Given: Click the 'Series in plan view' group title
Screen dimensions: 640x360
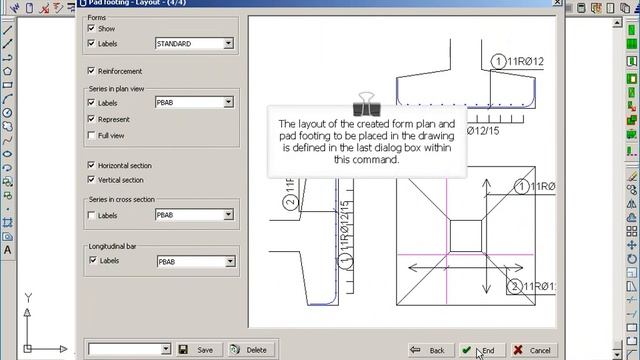Looking at the screenshot, I should [x=116, y=89].
